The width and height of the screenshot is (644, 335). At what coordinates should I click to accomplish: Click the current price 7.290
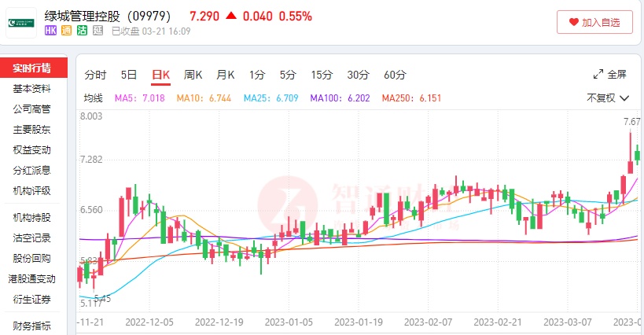point(204,17)
